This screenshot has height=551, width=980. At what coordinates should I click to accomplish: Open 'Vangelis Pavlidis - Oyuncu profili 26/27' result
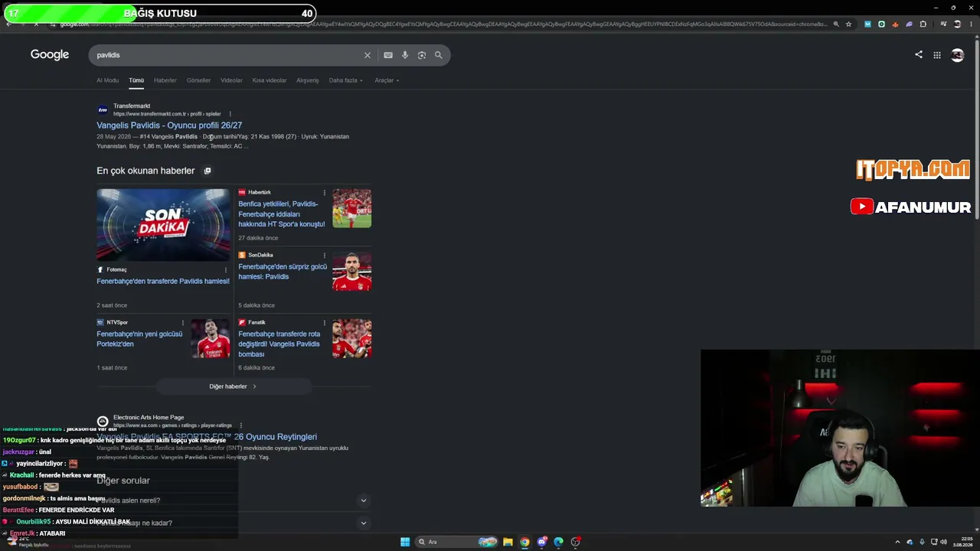click(x=169, y=126)
